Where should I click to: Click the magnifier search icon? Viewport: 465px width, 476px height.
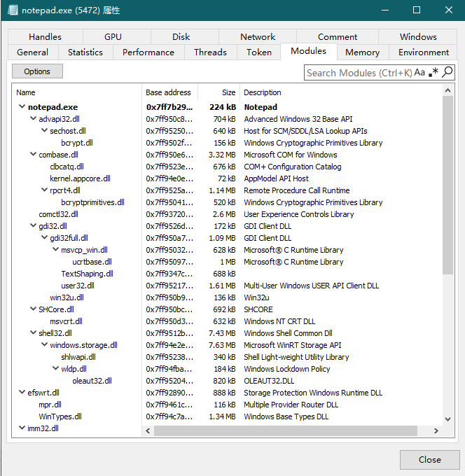[x=447, y=73]
